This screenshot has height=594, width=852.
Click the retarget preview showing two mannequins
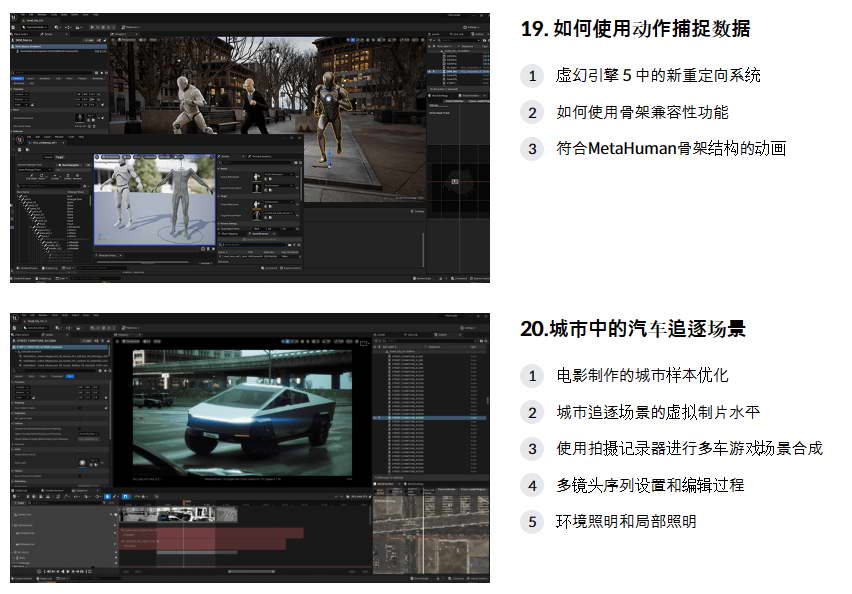[155, 199]
